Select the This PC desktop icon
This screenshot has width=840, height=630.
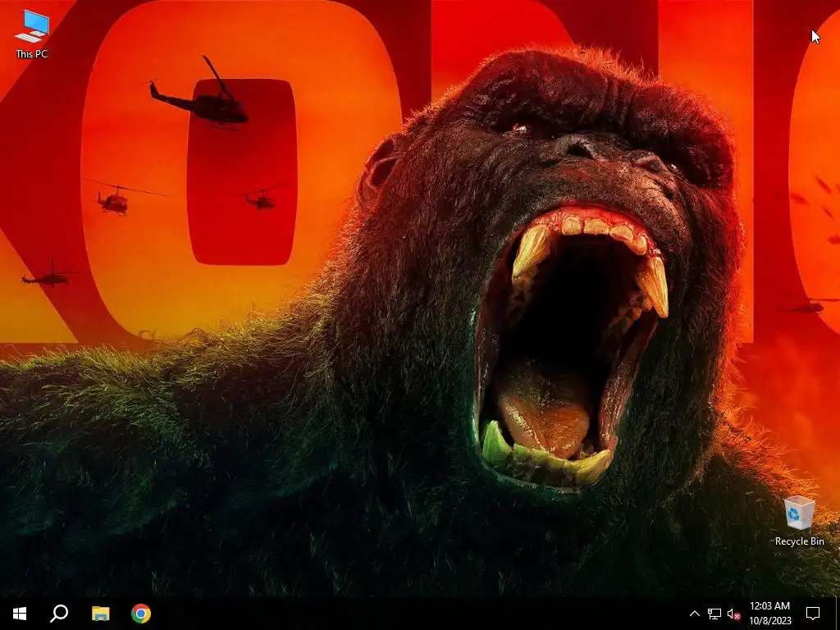pos(32,34)
